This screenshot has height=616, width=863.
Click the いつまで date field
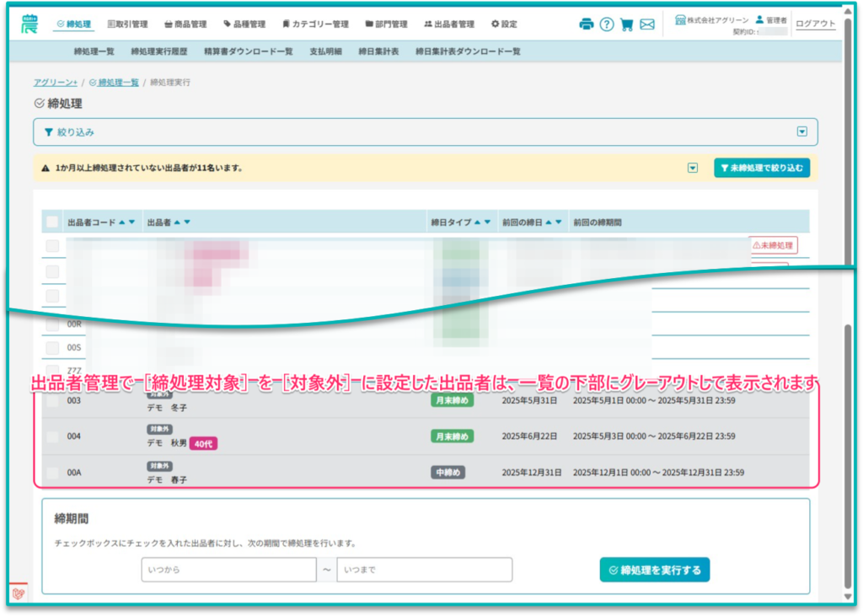[425, 570]
